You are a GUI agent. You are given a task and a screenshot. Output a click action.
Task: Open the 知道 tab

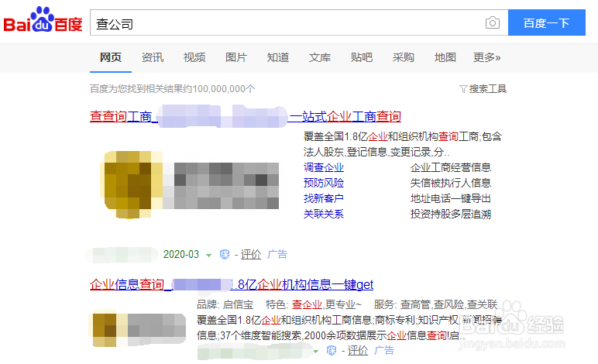278,57
